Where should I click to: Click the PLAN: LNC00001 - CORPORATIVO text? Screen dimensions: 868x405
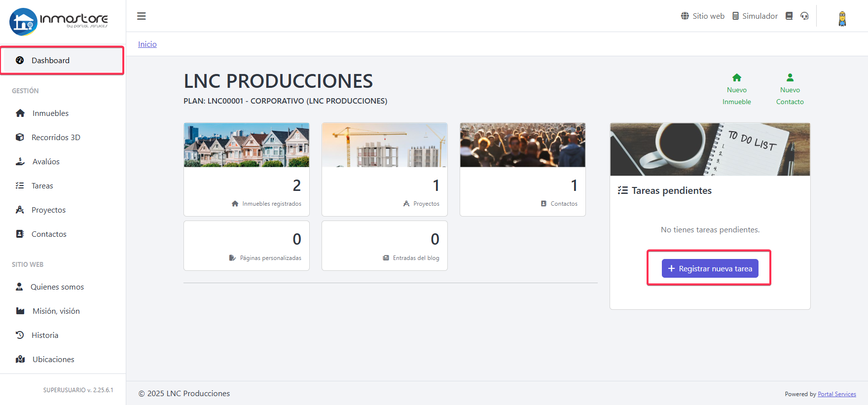point(285,101)
